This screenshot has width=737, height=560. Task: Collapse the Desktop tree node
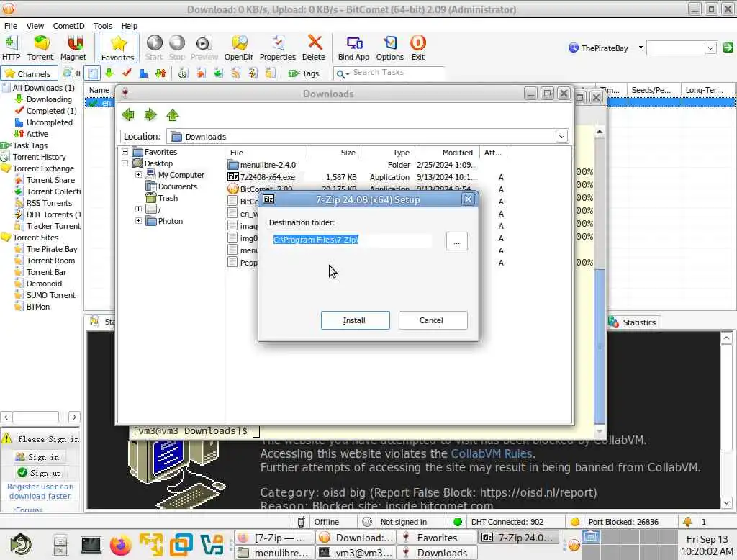[x=125, y=163]
